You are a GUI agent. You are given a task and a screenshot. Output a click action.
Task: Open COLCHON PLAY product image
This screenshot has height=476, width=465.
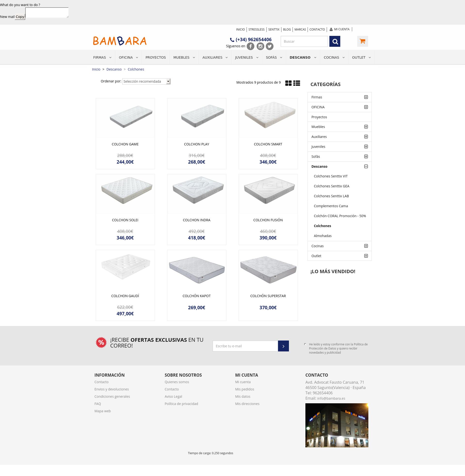point(197,118)
